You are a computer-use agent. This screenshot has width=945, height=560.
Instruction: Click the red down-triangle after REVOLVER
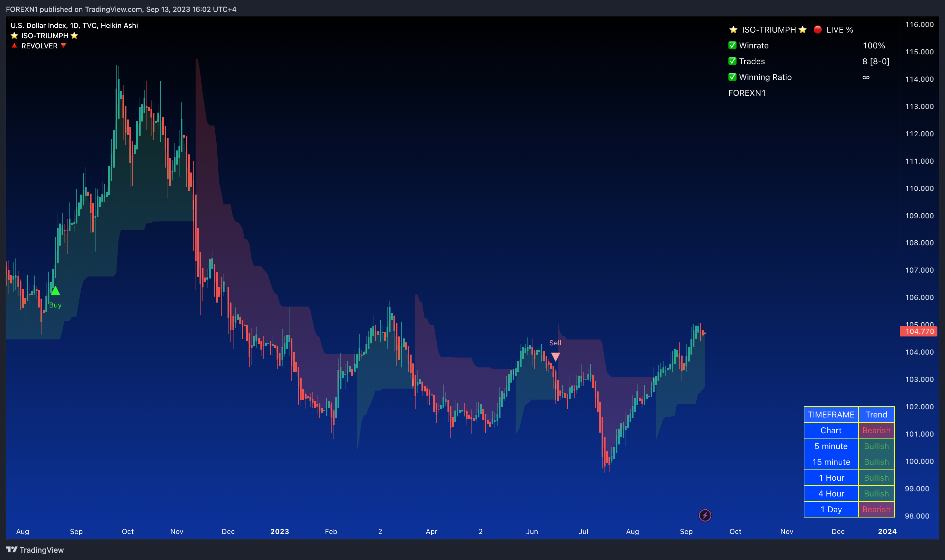tap(64, 45)
